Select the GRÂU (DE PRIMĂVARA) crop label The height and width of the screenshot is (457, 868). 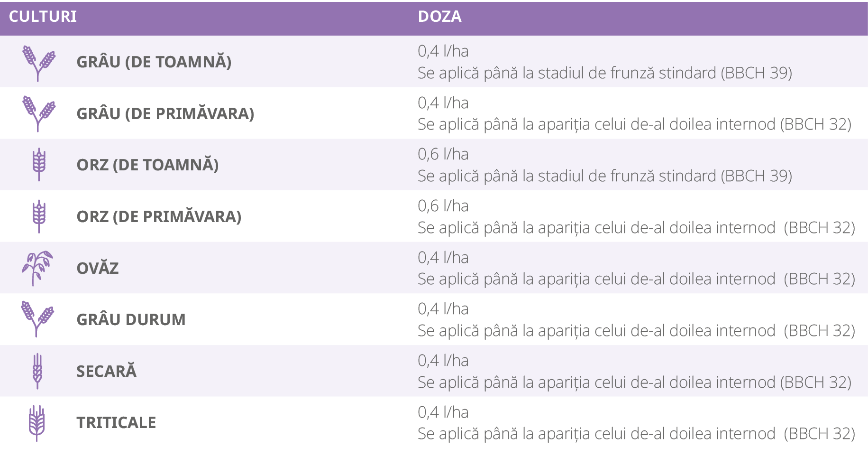pos(165,114)
